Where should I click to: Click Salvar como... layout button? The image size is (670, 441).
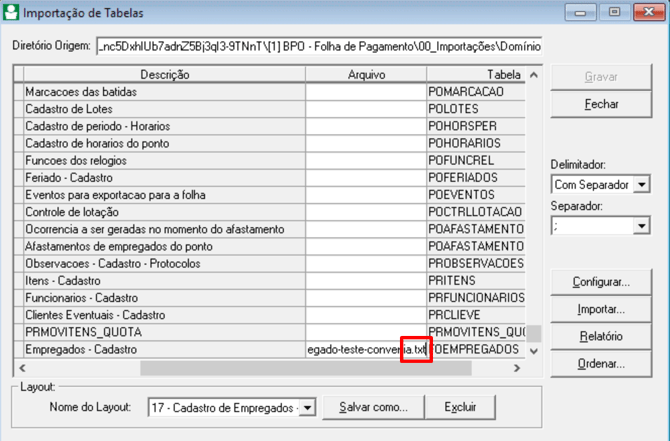[373, 408]
